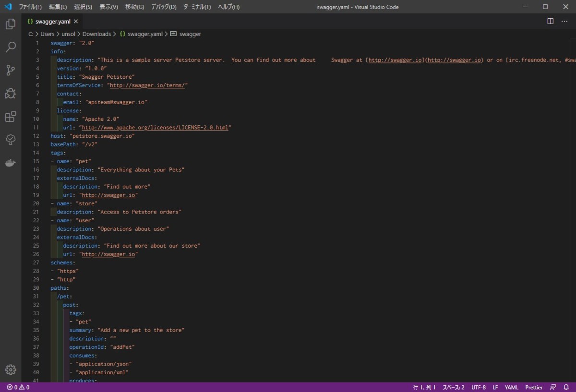576x392 pixels.
Task: Select the swagger.yaml editor tab
Action: [53, 22]
